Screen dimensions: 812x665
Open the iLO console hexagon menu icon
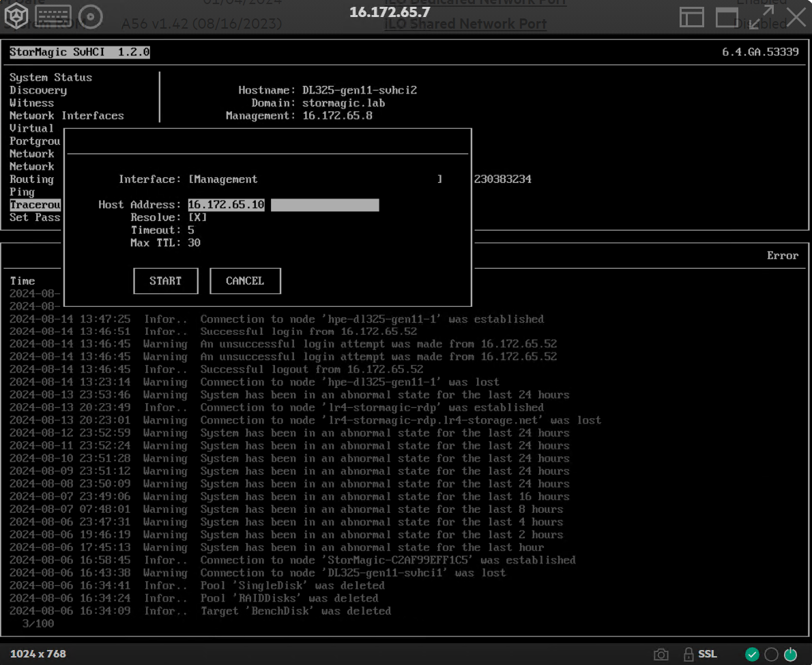click(x=16, y=16)
